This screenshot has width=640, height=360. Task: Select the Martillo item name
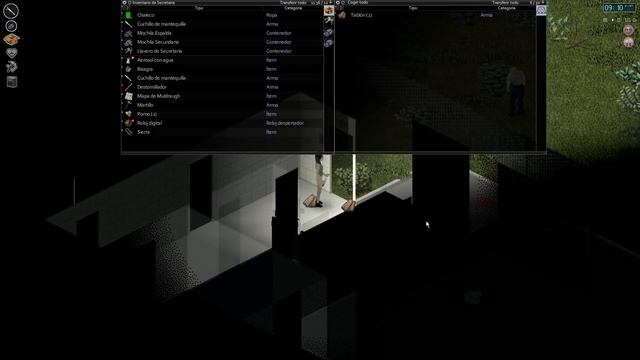[145, 105]
